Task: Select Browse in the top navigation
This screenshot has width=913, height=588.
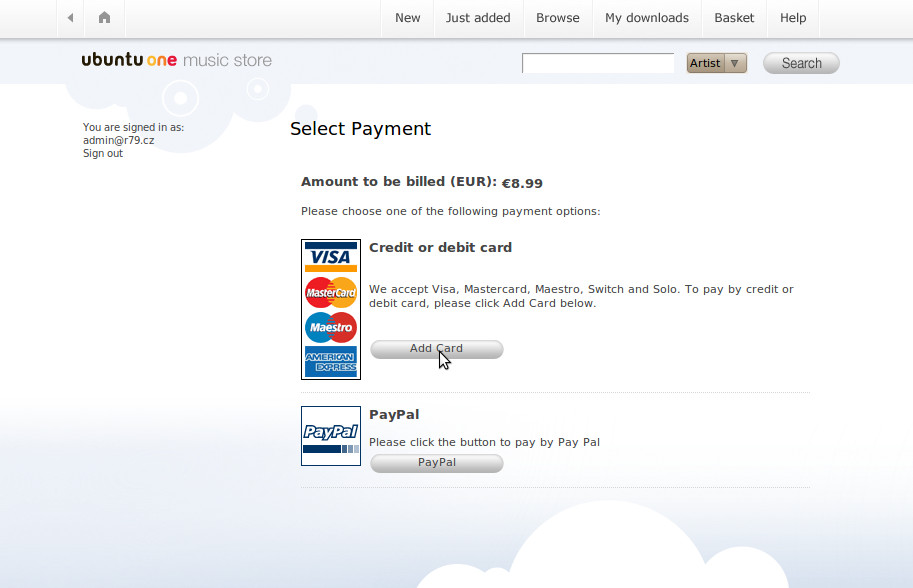Action: tap(557, 18)
